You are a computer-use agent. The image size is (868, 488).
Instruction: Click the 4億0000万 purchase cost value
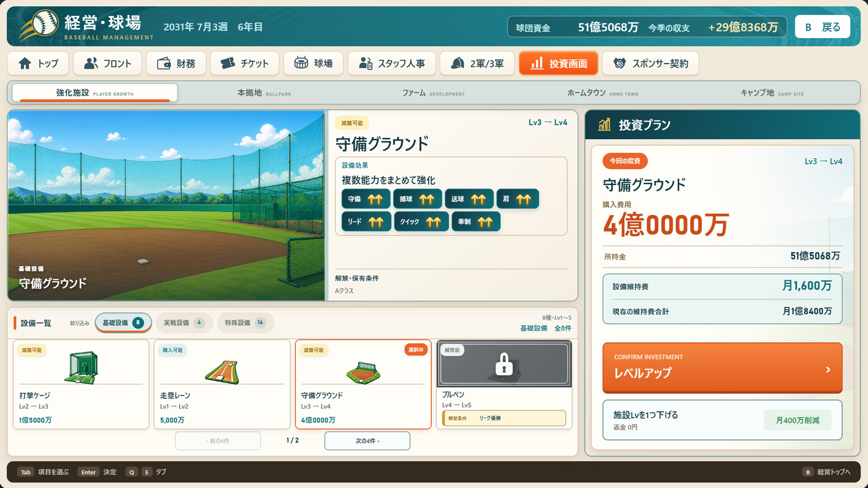[x=665, y=225]
